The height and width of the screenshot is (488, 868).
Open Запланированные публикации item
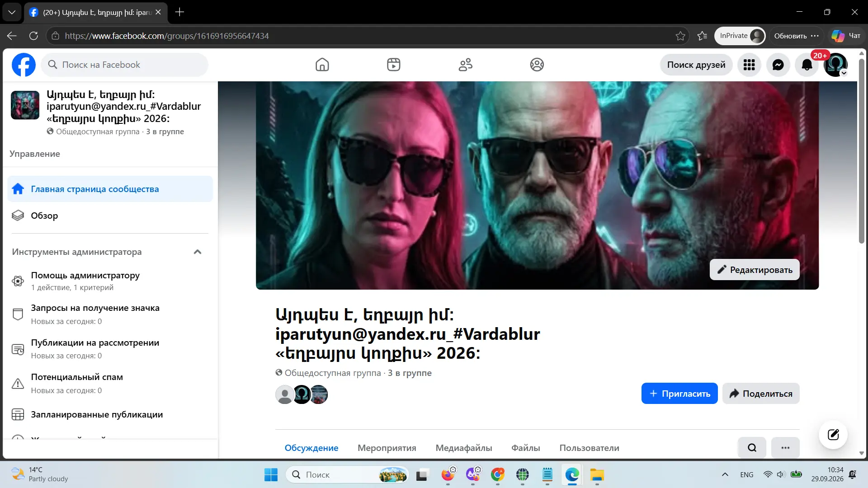click(110, 414)
